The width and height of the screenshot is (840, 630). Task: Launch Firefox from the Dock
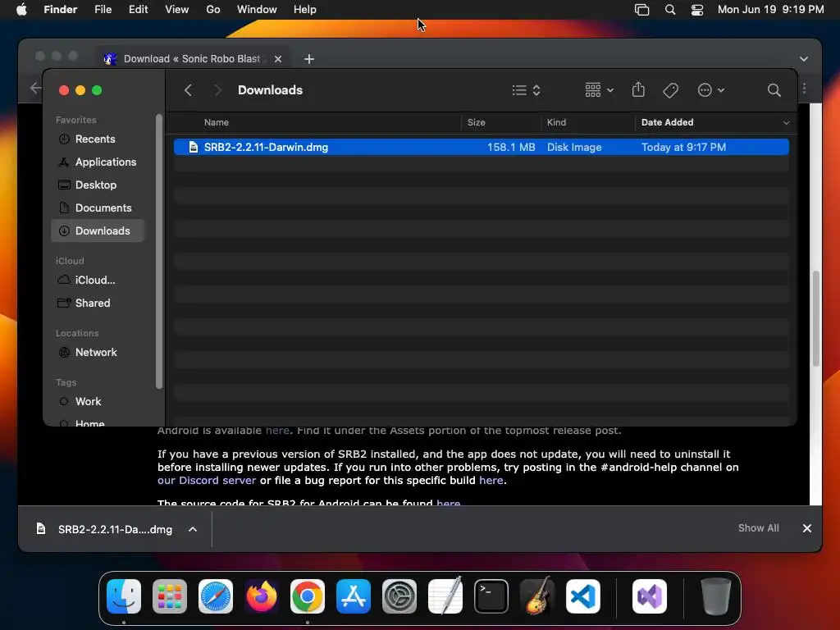[262, 596]
